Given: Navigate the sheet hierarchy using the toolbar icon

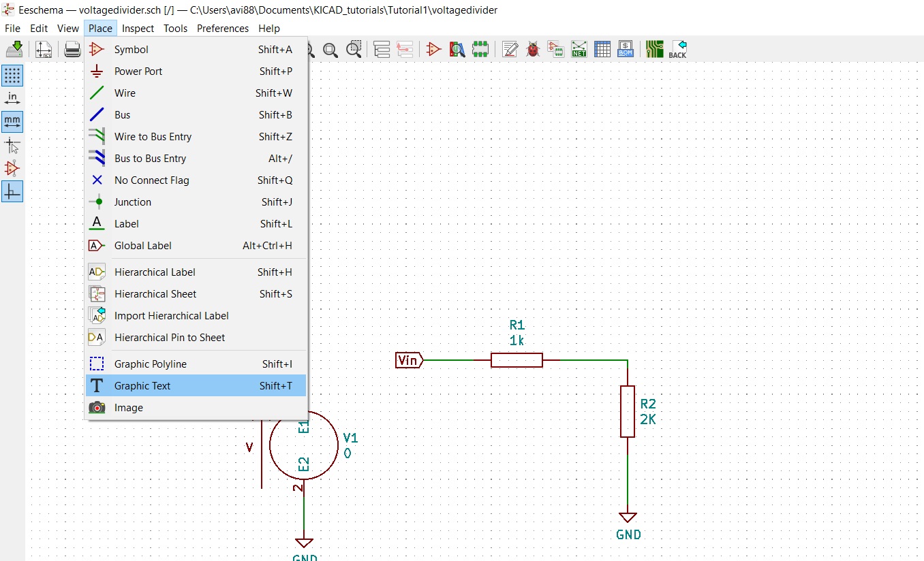Looking at the screenshot, I should 381,49.
